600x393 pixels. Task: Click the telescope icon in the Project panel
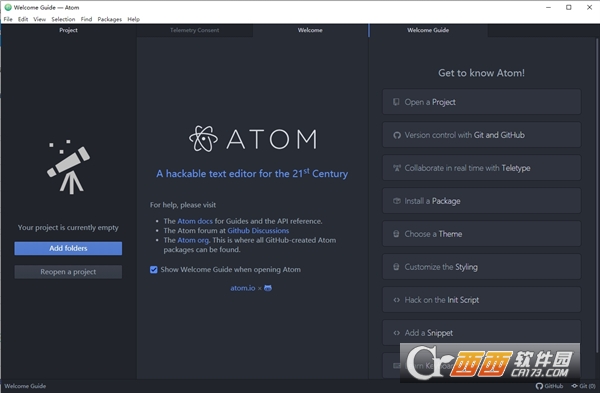tap(68, 167)
